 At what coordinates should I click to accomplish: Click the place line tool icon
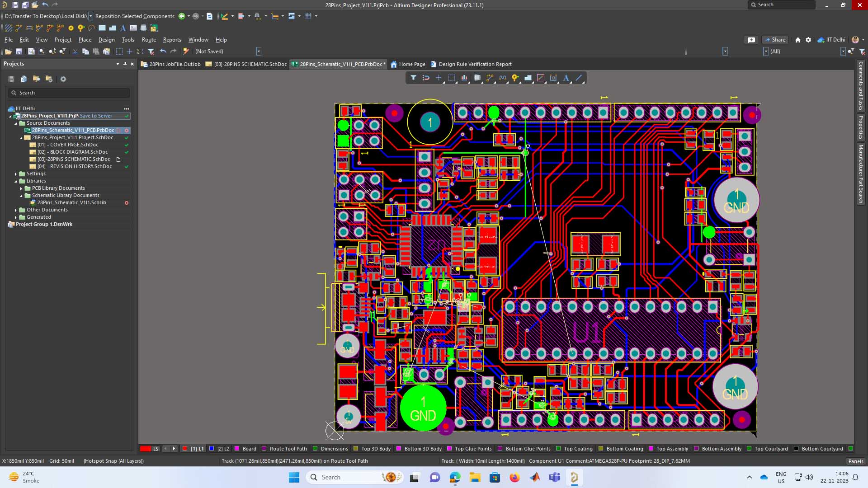click(579, 78)
